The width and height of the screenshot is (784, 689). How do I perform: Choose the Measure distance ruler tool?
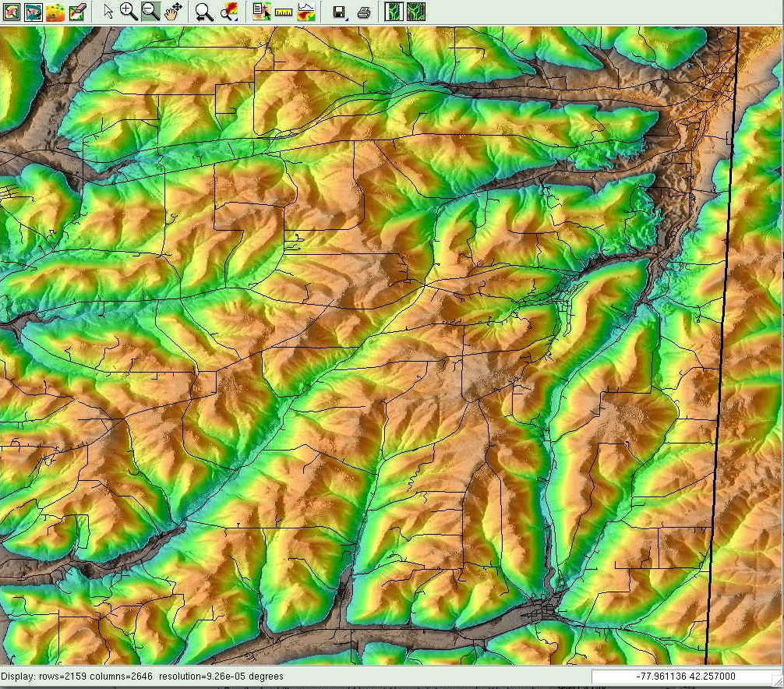point(283,12)
